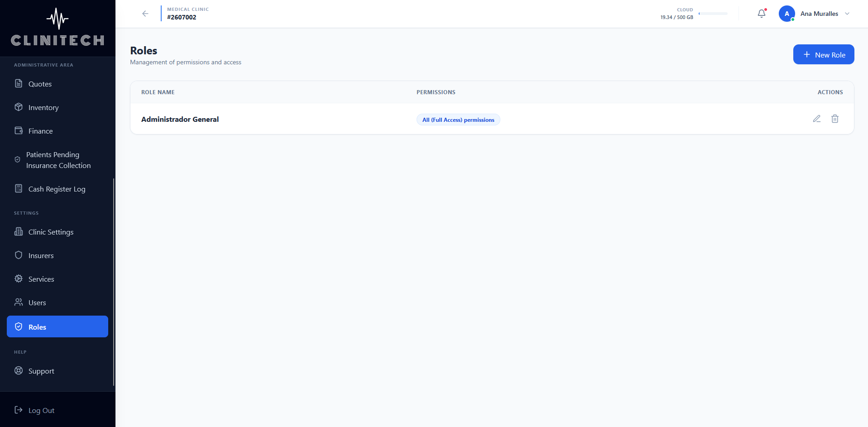Click the Inventory box icon

[x=19, y=107]
